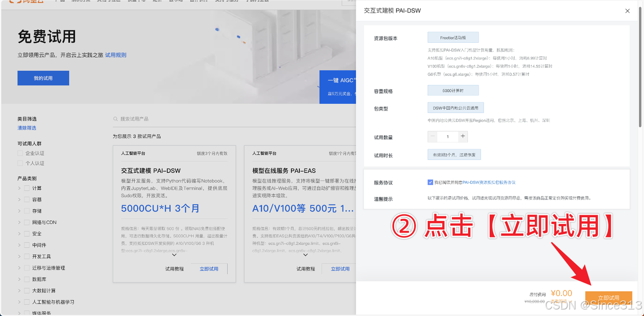The image size is (644, 316).
Task: Close the 交互式建模 PAI-DSW side panel
Action: coord(627,11)
